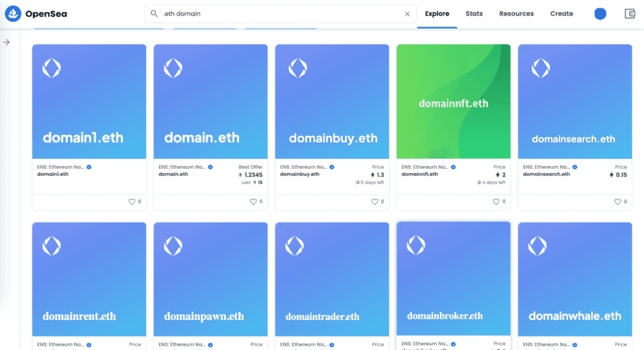Screen dimensions: 644x350
Task: Open the Resources menu
Action: [x=516, y=14]
